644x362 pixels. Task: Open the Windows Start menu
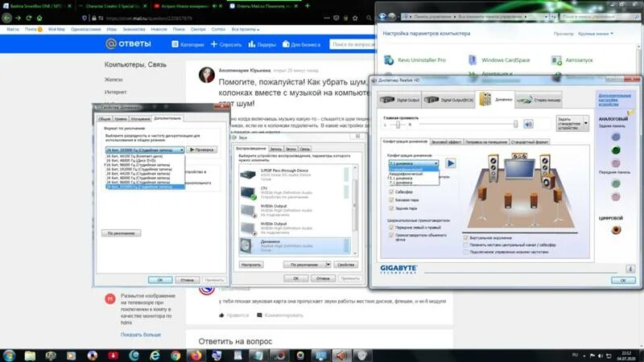(9, 356)
